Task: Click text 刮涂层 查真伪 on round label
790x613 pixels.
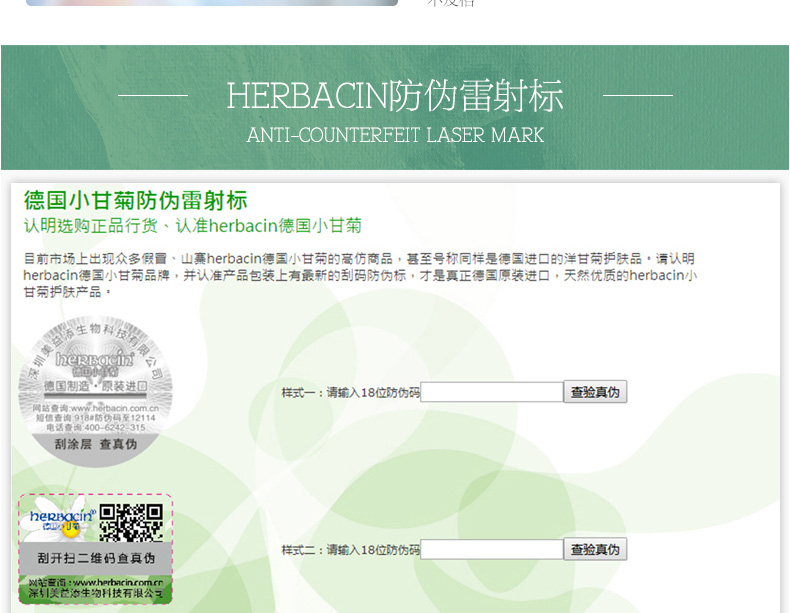Action: (96, 444)
